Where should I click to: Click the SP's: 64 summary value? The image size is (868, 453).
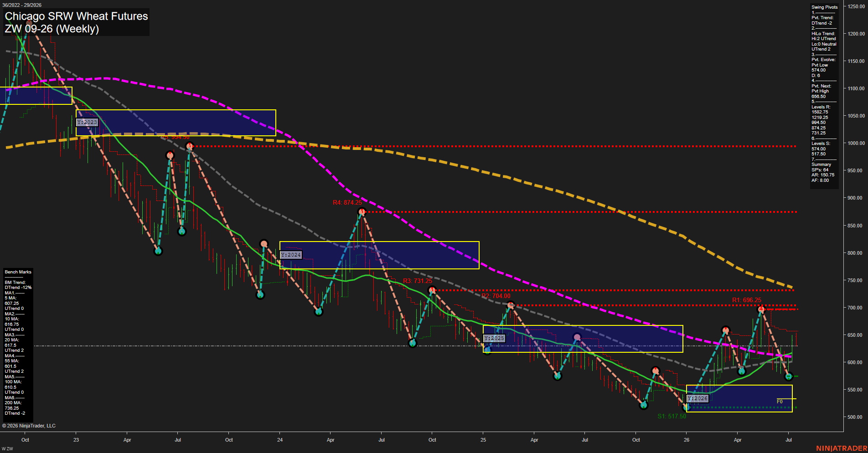point(820,170)
